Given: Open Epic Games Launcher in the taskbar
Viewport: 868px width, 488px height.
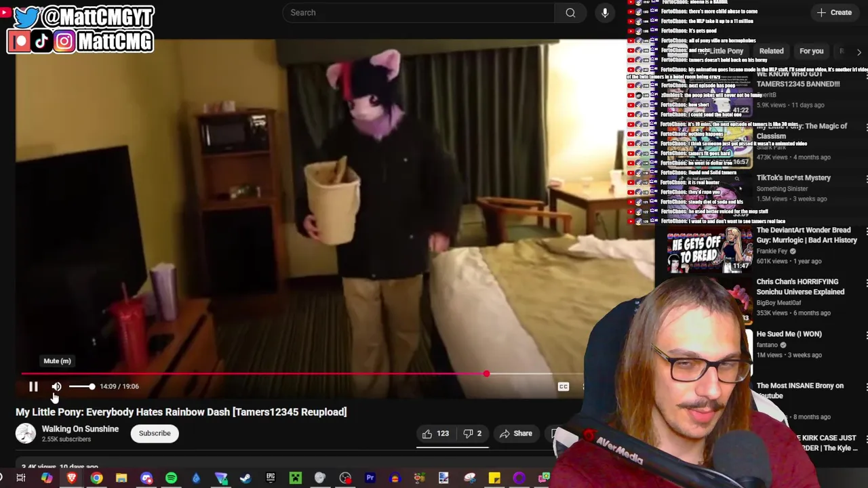Looking at the screenshot, I should [x=271, y=479].
